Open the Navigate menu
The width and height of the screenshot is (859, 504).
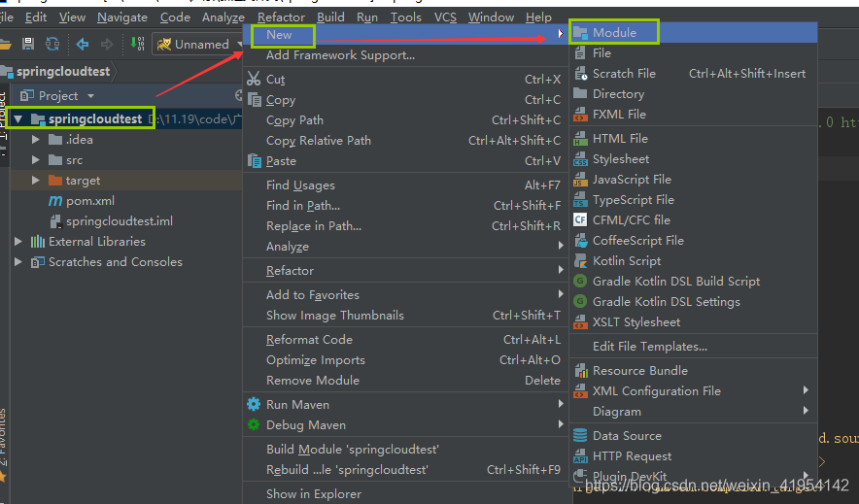(122, 17)
